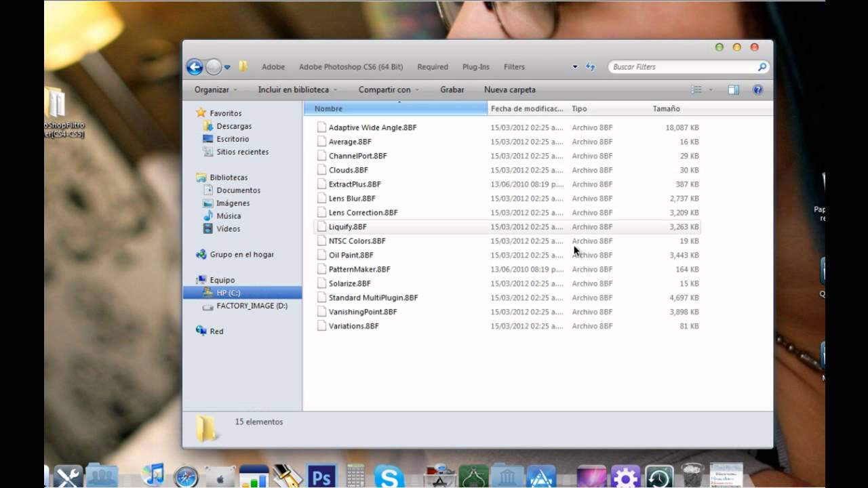Select file Solarize.8BF
This screenshot has width=868, height=488.
tap(349, 284)
